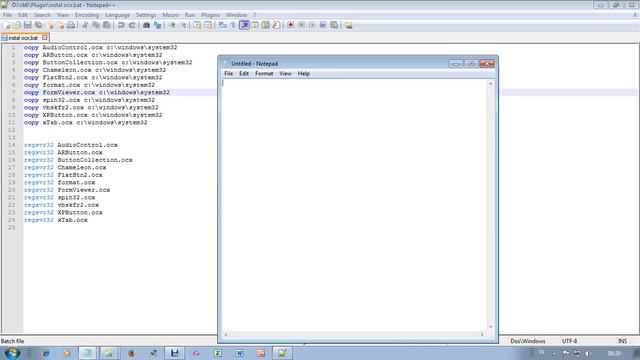
Task: Click the Paste toolbar icon
Action: (x=107, y=25)
